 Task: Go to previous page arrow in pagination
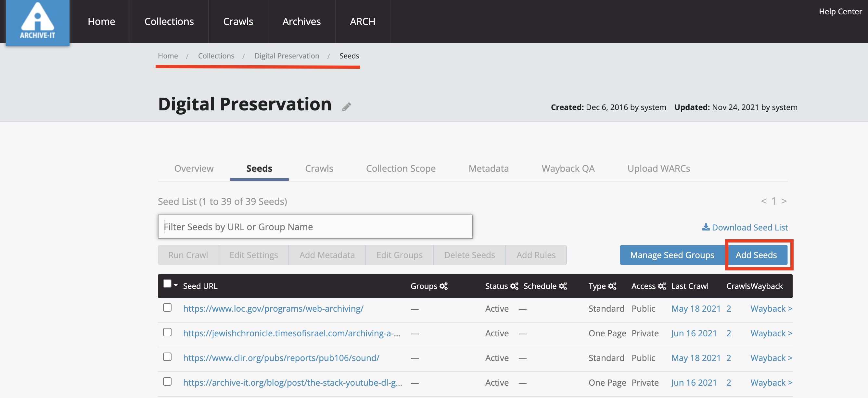pyautogui.click(x=764, y=201)
